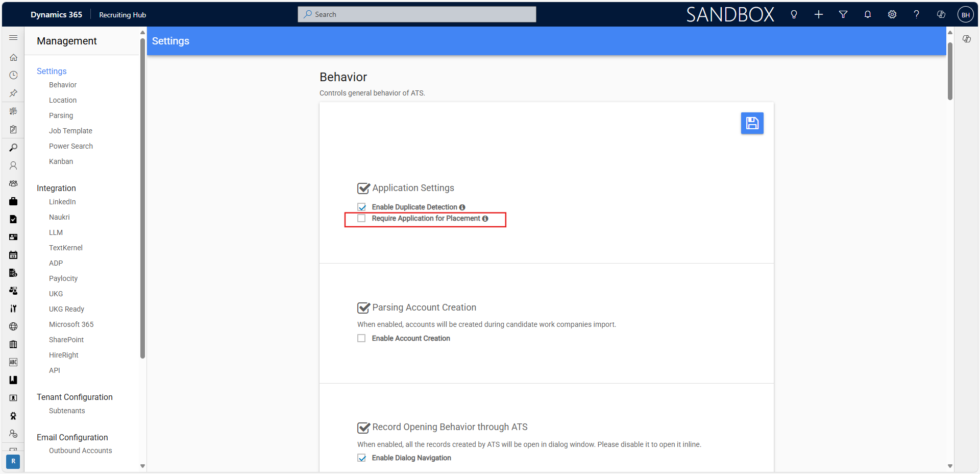This screenshot has height=474, width=980.
Task: Open Parsing settings page
Action: (x=61, y=115)
